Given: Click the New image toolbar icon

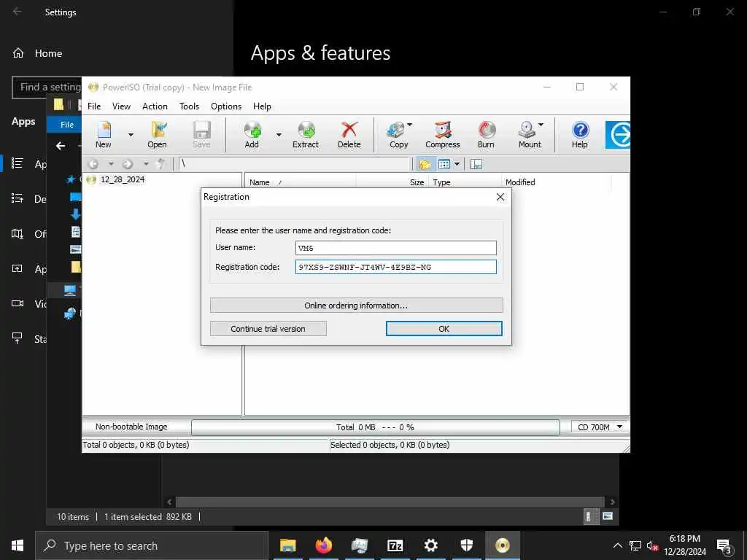Looking at the screenshot, I should point(104,135).
